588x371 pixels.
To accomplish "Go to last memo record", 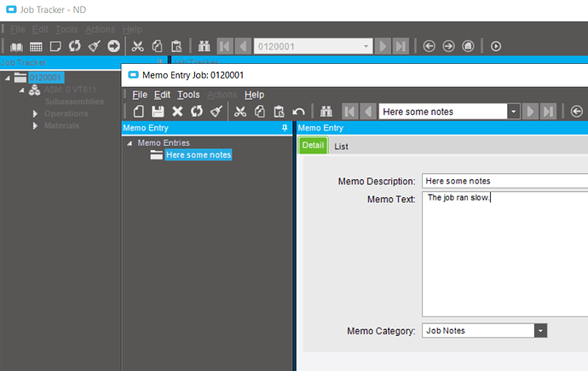I will pos(548,112).
